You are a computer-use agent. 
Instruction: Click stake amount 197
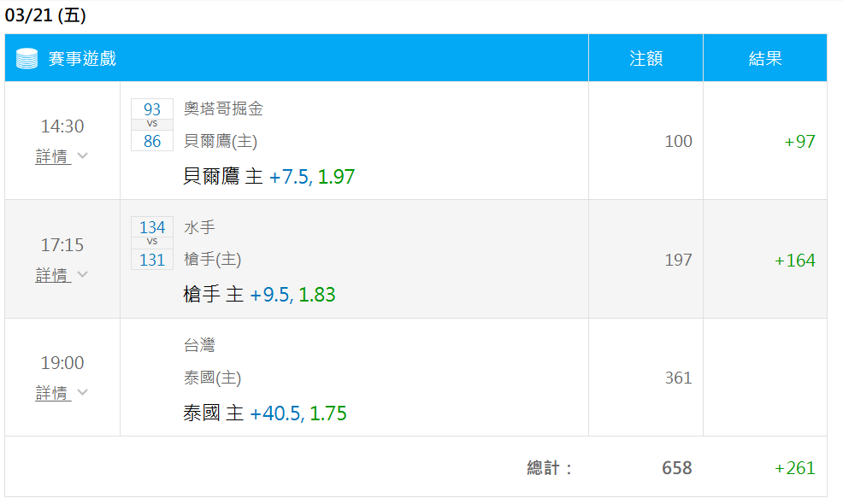point(679,260)
